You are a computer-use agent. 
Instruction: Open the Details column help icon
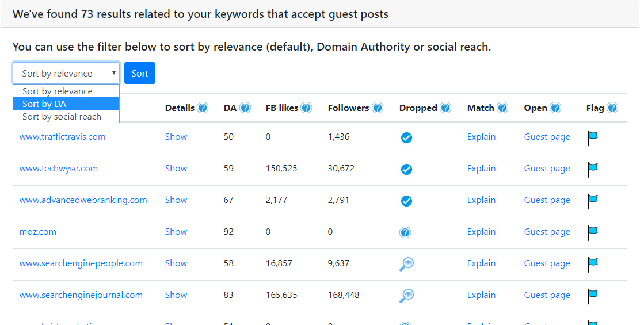click(x=203, y=108)
